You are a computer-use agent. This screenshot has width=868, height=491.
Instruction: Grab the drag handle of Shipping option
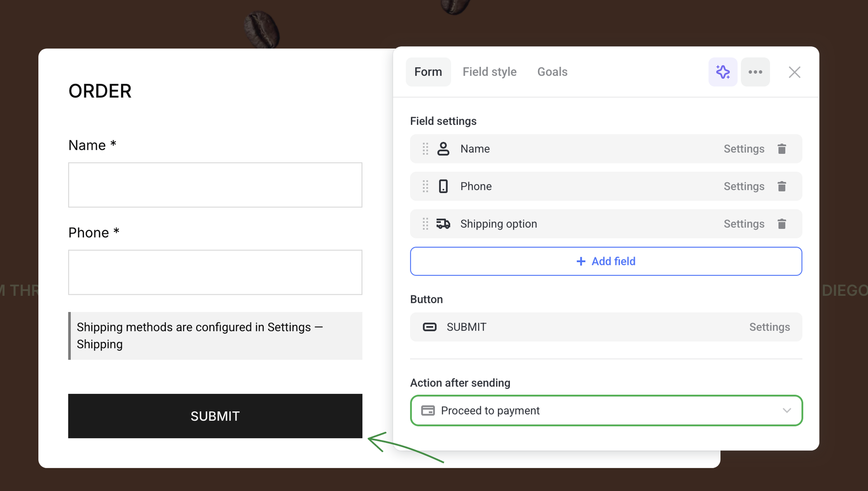[x=425, y=224]
